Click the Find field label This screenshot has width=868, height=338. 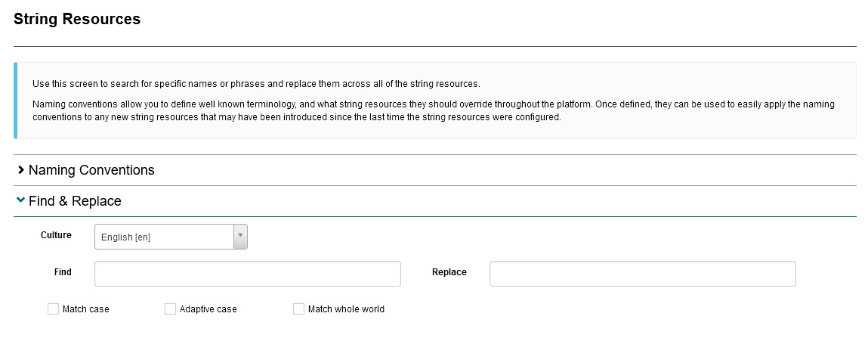click(x=63, y=272)
